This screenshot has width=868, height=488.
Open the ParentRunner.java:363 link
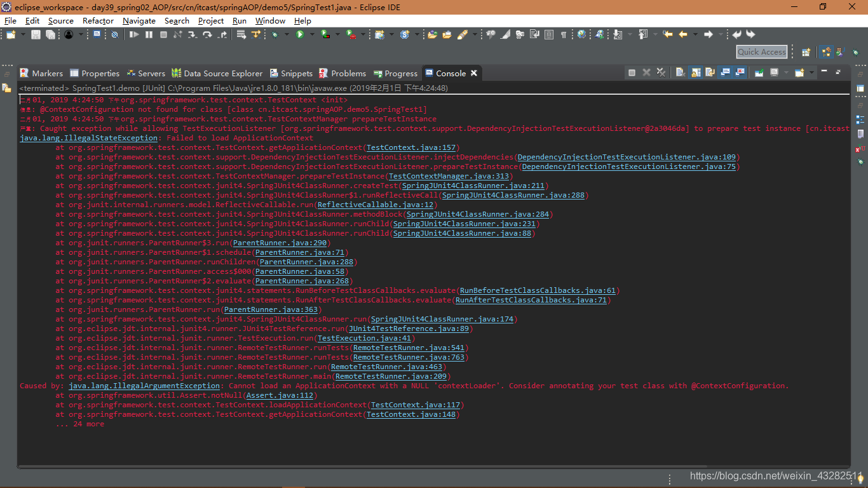271,309
